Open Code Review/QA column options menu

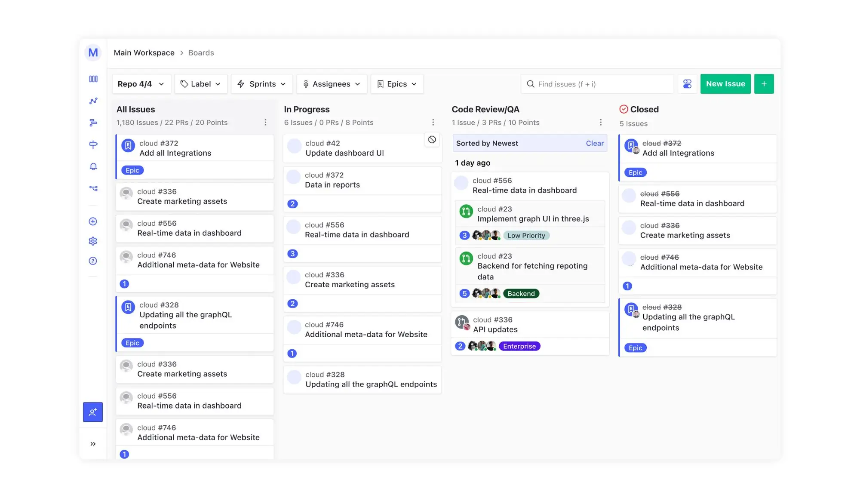point(601,123)
